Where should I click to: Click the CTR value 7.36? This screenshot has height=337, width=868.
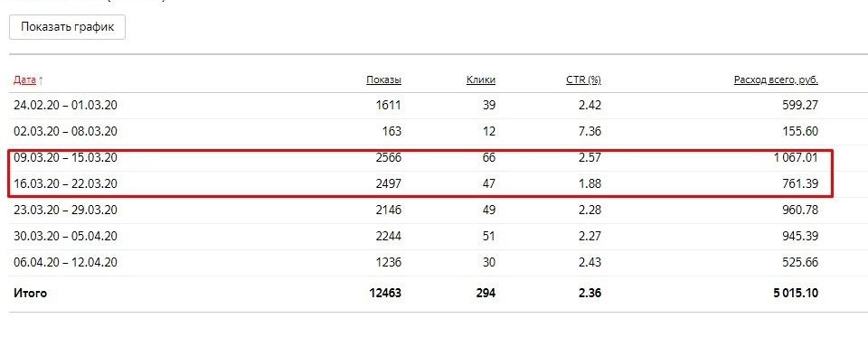590,132
